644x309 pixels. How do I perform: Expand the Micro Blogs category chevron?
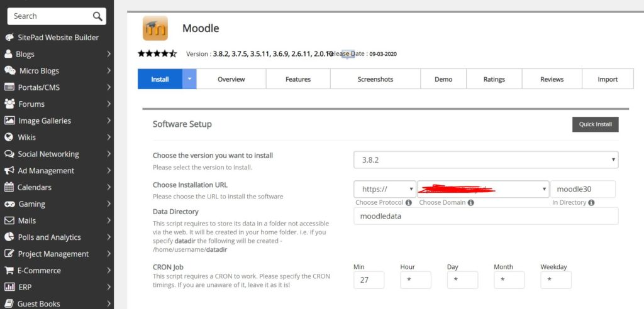point(109,70)
